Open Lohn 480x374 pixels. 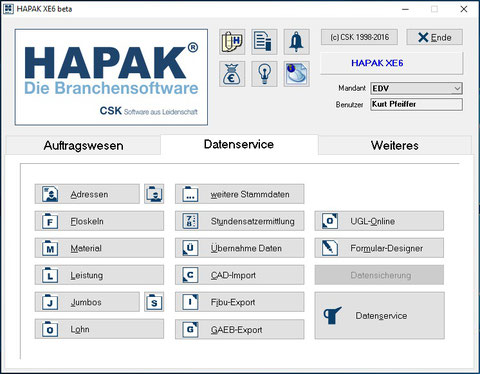(99, 329)
